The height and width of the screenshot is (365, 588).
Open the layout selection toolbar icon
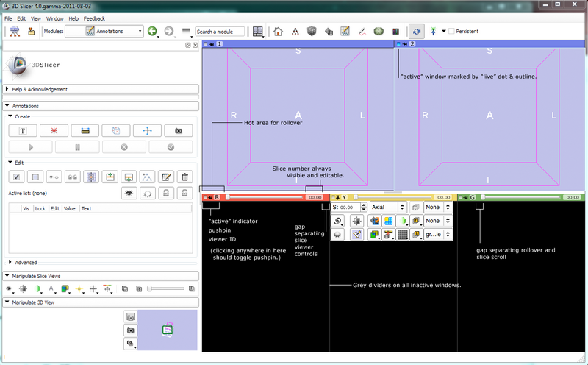click(258, 32)
